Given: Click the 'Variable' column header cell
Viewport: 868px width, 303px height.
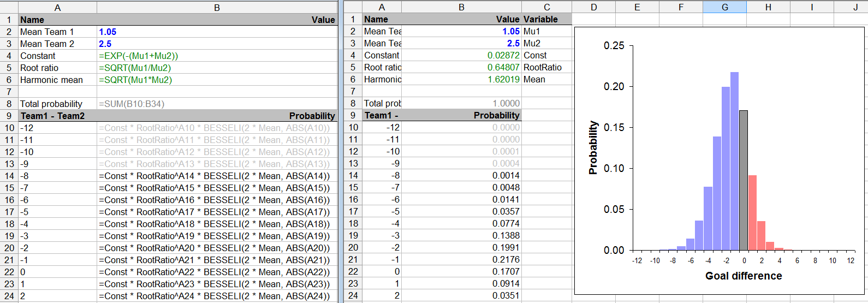Looking at the screenshot, I should 546,19.
